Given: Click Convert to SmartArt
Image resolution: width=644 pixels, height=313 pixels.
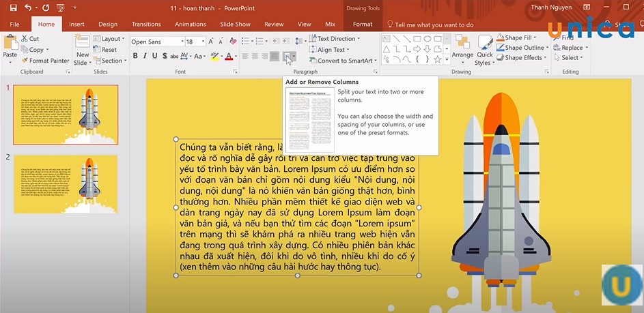Looking at the screenshot, I should click(x=344, y=61).
